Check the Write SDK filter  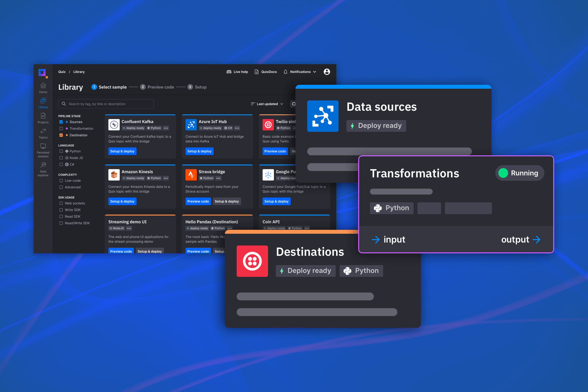pyautogui.click(x=61, y=210)
